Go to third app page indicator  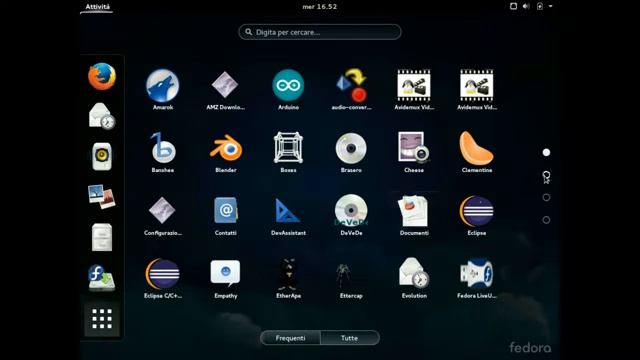[x=547, y=198]
